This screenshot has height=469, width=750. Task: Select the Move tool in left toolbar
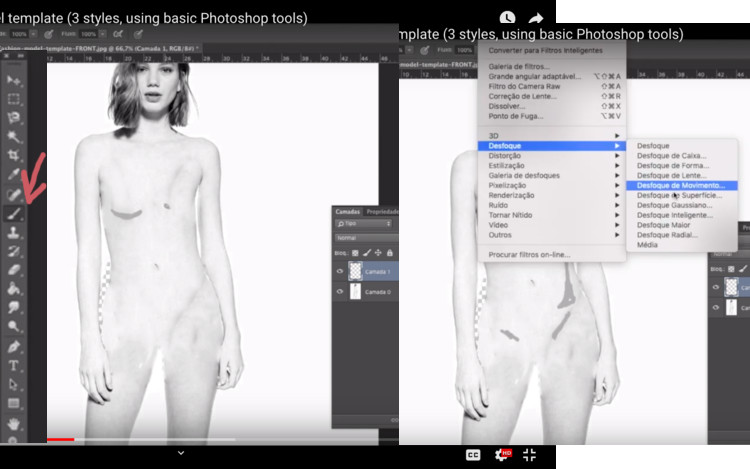click(13, 80)
